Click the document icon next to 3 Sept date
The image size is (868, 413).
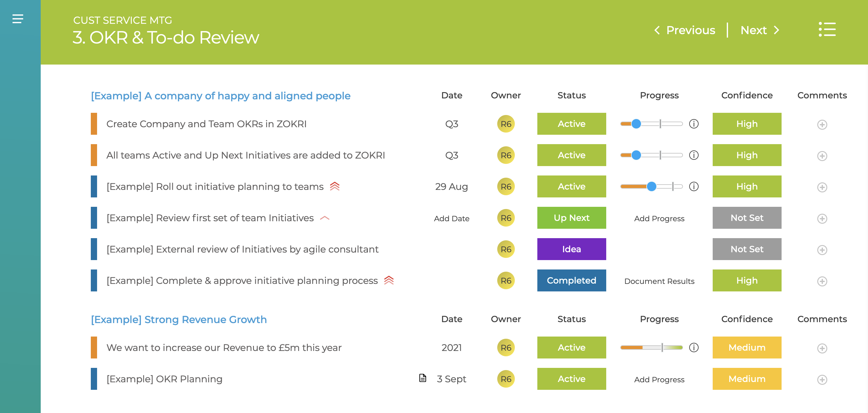[422, 378]
